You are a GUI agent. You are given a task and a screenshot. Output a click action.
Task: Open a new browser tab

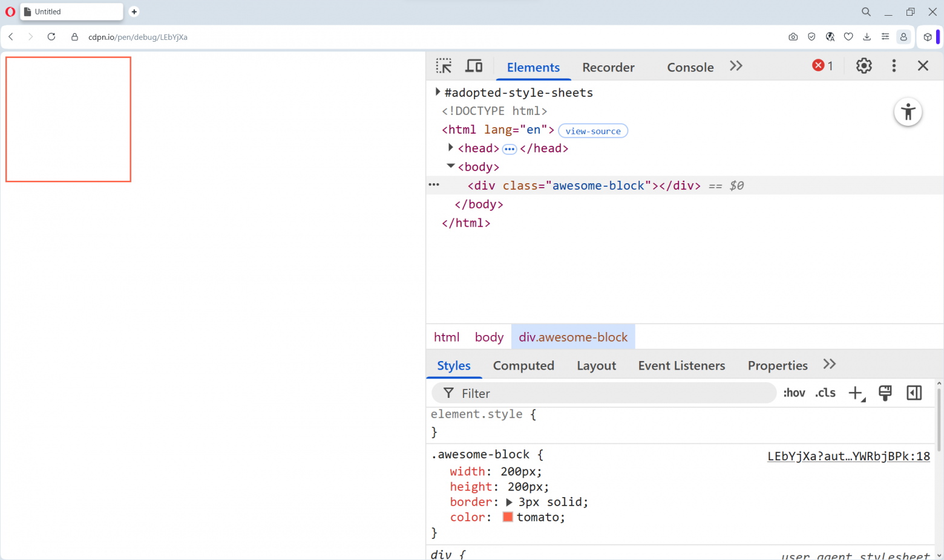point(134,11)
